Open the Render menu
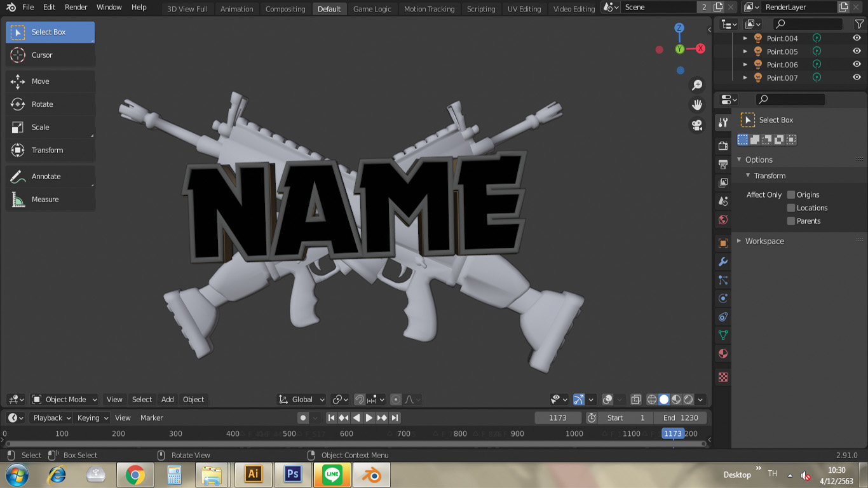 pos(76,8)
